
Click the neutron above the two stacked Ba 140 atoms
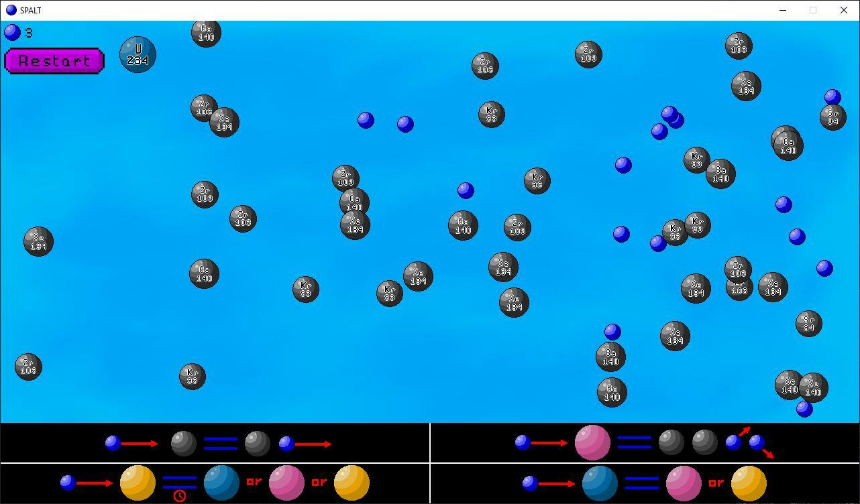click(x=612, y=332)
